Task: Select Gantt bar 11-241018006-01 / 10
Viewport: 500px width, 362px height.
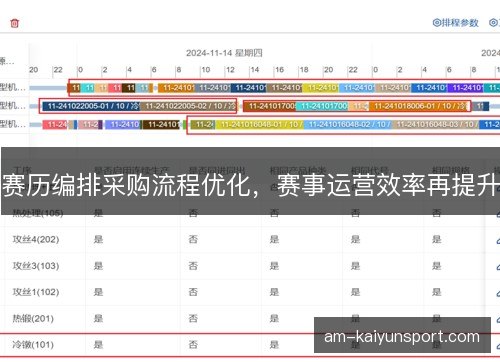Action: click(x=419, y=106)
